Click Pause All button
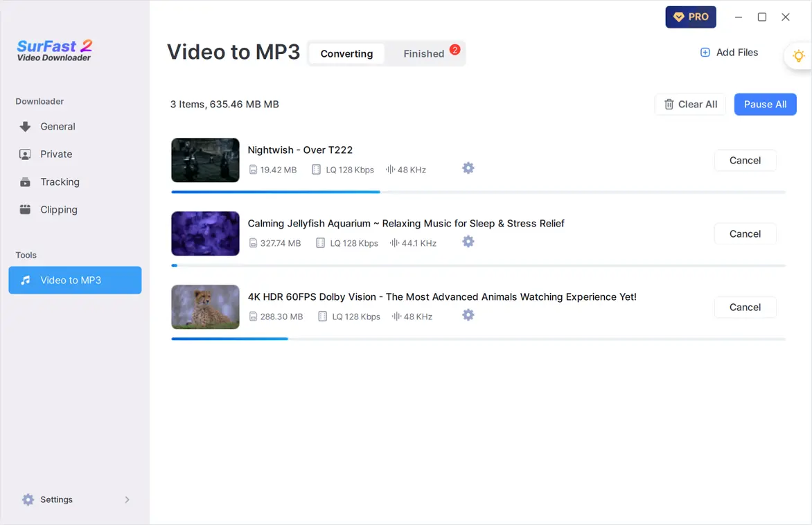Image resolution: width=812 pixels, height=525 pixels. pos(765,105)
